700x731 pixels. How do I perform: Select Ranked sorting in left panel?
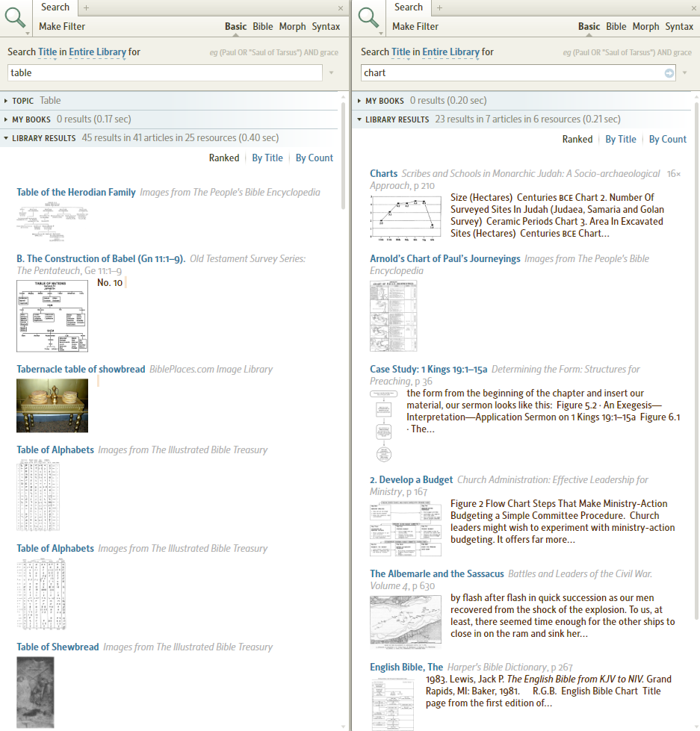coord(224,158)
